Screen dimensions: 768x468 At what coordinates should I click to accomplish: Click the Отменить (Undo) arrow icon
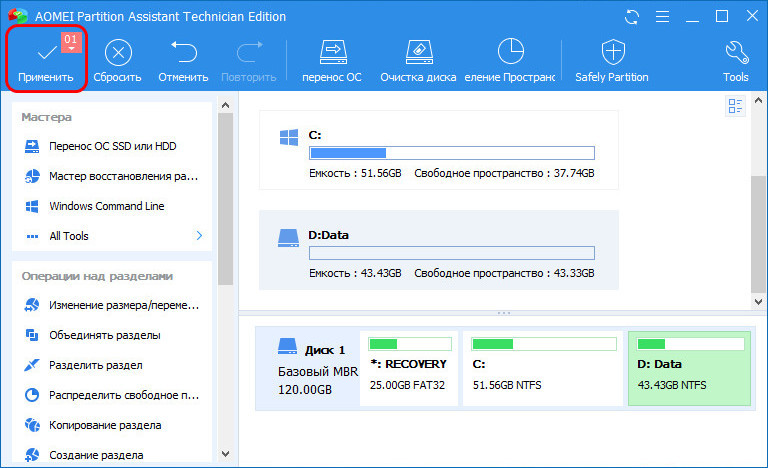(184, 52)
